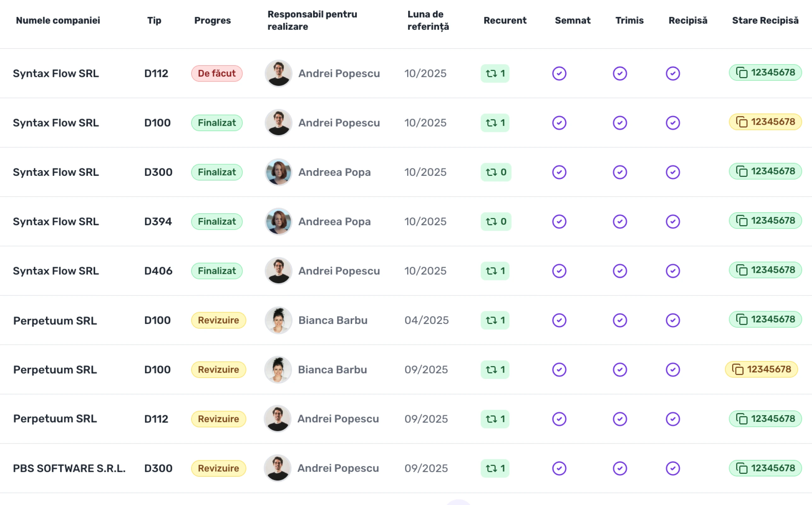Click recurrent icon in Syntax Flow D300 row

coord(491,172)
